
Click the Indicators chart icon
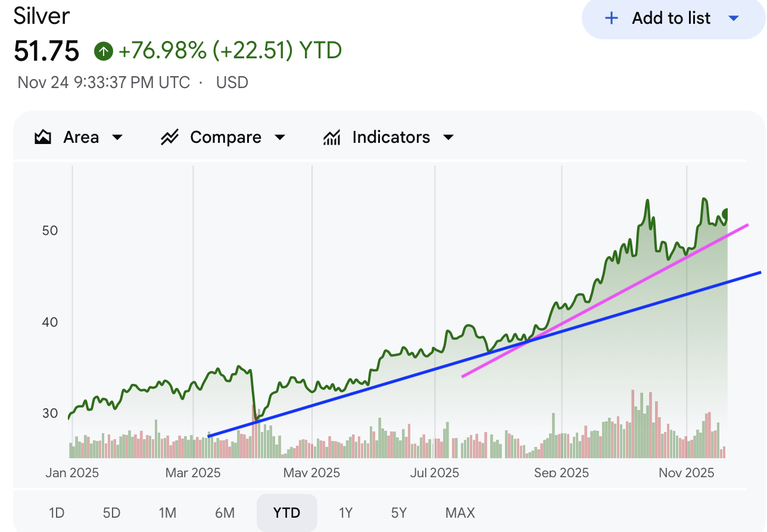tap(332, 137)
